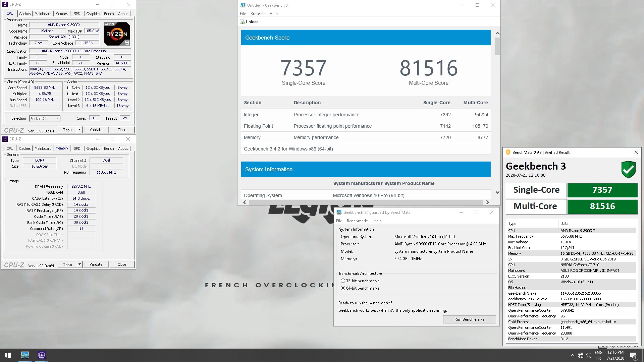Screen dimensions: 644x362
Task: Click the lower CPU-Z window title bar icon
Action: coord(5,139)
